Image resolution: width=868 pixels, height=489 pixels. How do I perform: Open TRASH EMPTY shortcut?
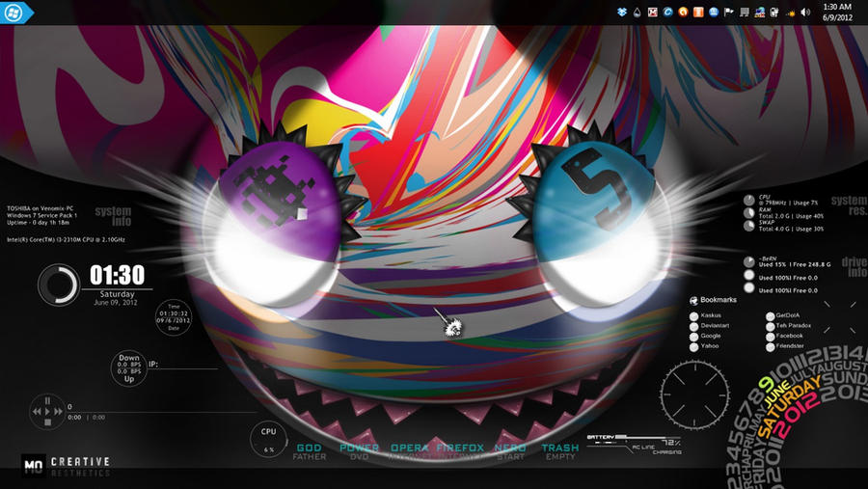[x=560, y=452]
